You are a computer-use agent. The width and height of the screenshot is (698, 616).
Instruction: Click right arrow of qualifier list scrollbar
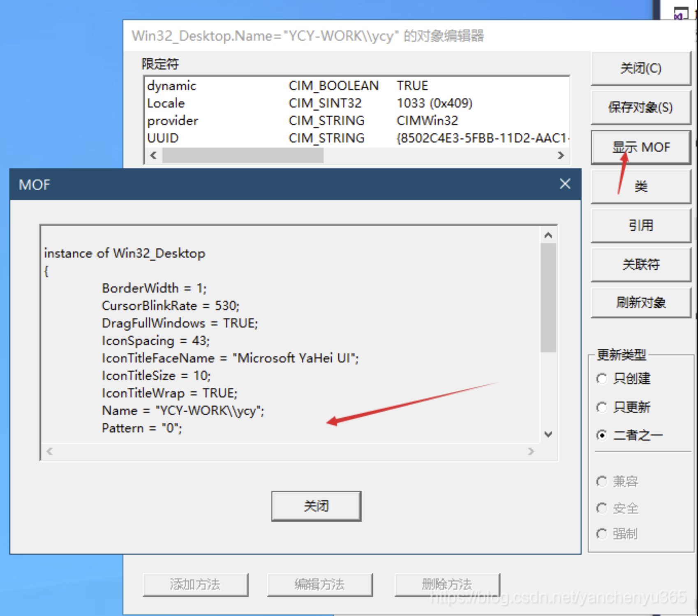click(x=561, y=155)
